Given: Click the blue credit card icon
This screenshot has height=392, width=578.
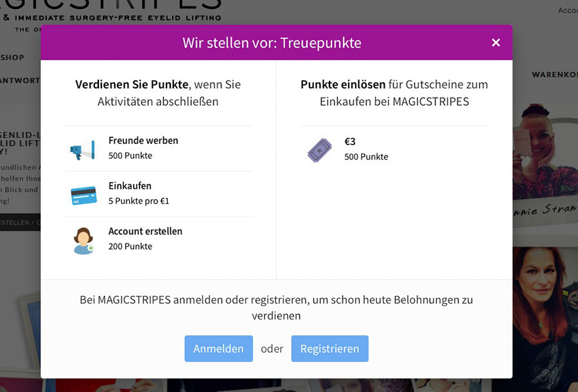Looking at the screenshot, I should (x=83, y=195).
